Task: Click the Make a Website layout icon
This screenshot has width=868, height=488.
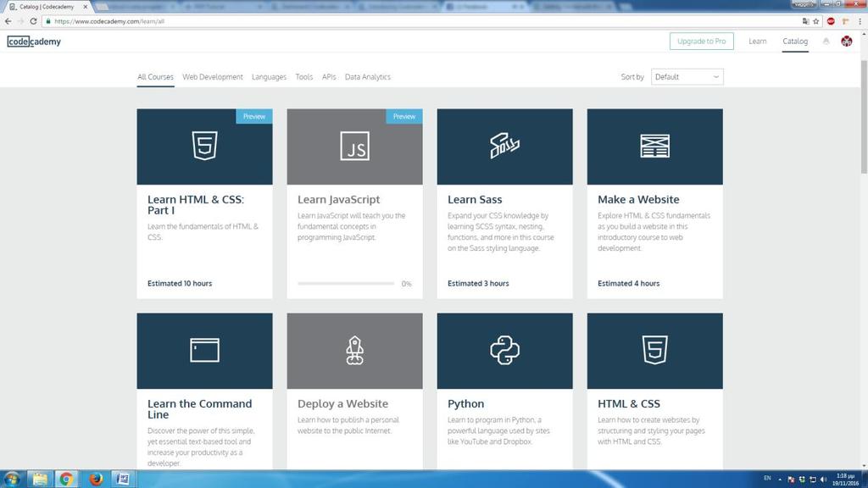Action: coord(655,146)
